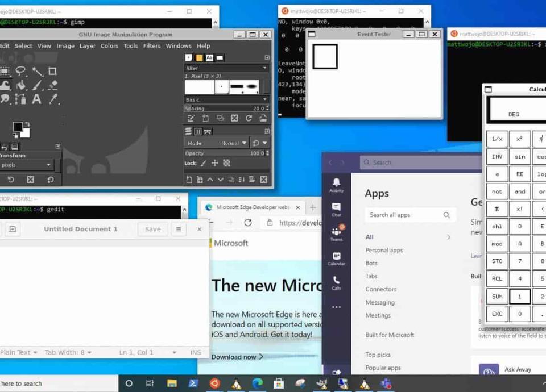
Task: Select the Eraser tool in GIMP
Action: 53,85
